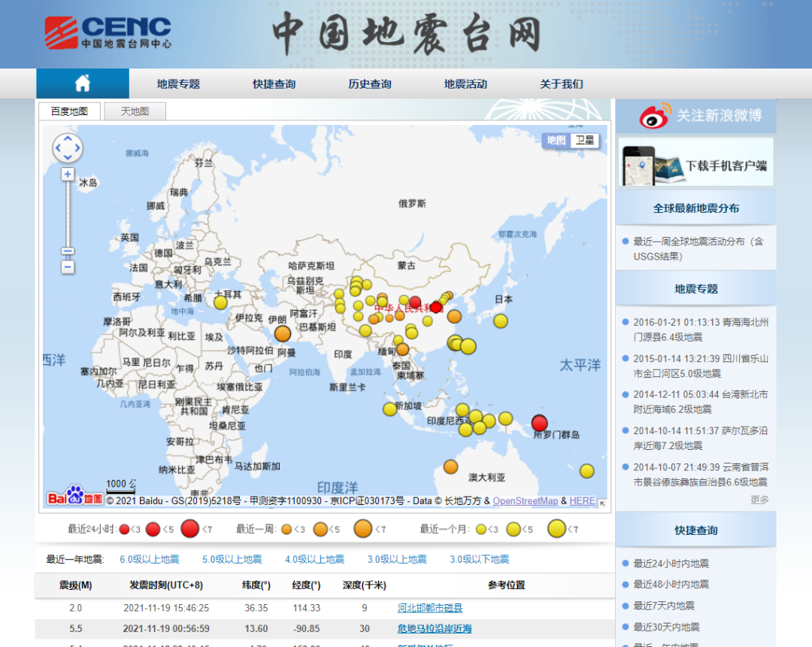This screenshot has height=647, width=812.
Task: Show 5.0级以上地震 list
Action: click(232, 560)
